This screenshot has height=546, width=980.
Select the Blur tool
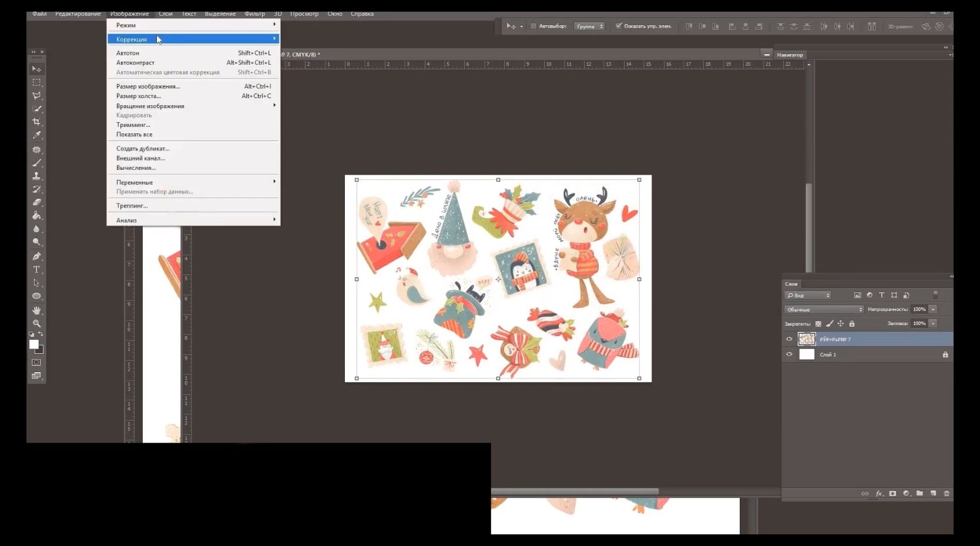[36, 229]
